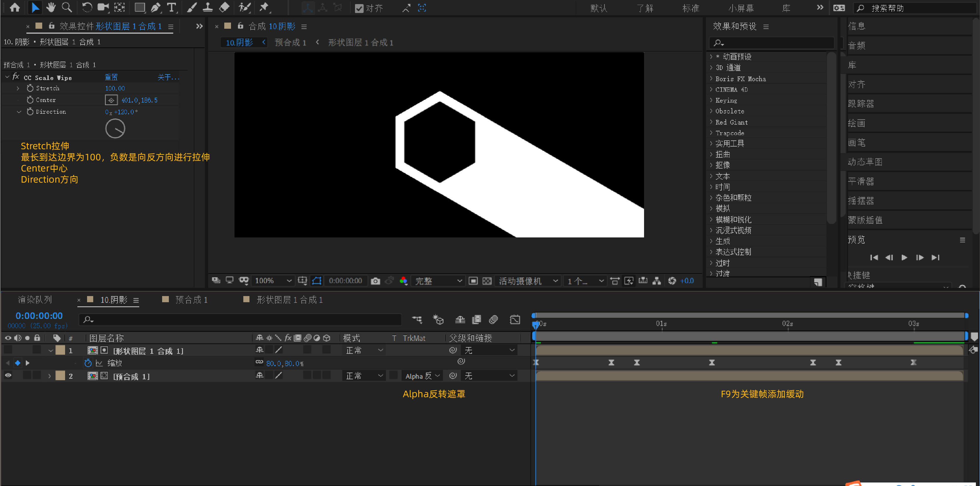Click 重置 to reset CC Scale Wipe
Screen dimensions: 980x486
(111, 77)
